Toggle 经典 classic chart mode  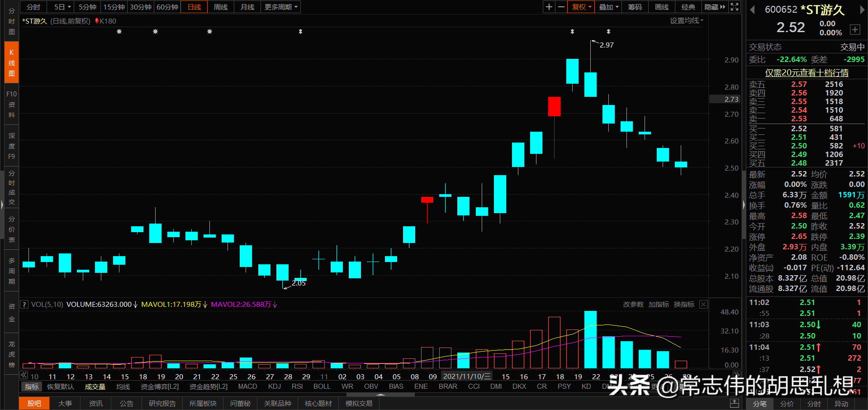(688, 7)
